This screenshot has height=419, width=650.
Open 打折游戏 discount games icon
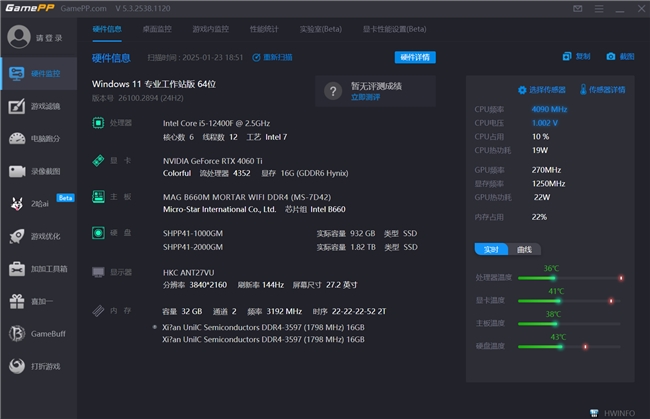pyautogui.click(x=17, y=366)
